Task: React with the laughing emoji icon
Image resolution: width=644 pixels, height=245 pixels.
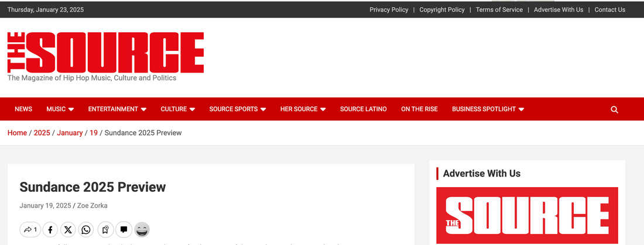Action: (x=142, y=230)
